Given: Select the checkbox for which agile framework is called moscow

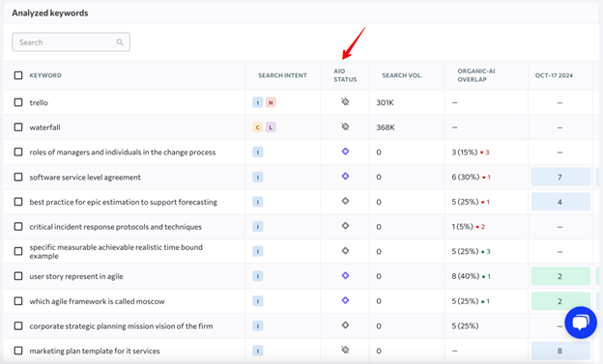Looking at the screenshot, I should click(18, 301).
